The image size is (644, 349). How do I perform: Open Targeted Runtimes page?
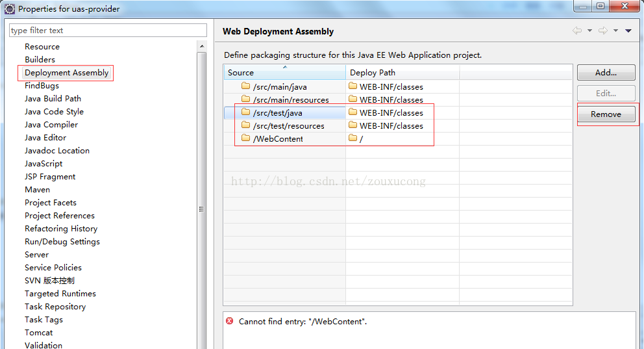pos(60,294)
